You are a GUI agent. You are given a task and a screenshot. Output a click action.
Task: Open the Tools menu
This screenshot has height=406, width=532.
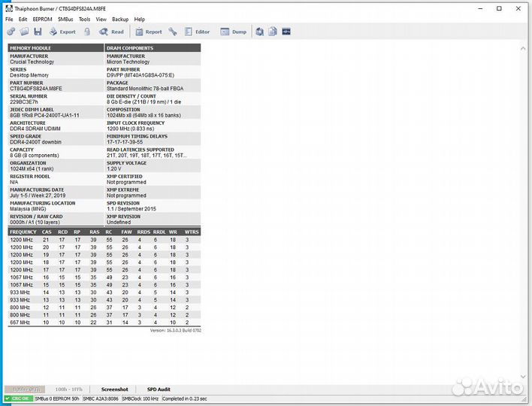coord(85,19)
